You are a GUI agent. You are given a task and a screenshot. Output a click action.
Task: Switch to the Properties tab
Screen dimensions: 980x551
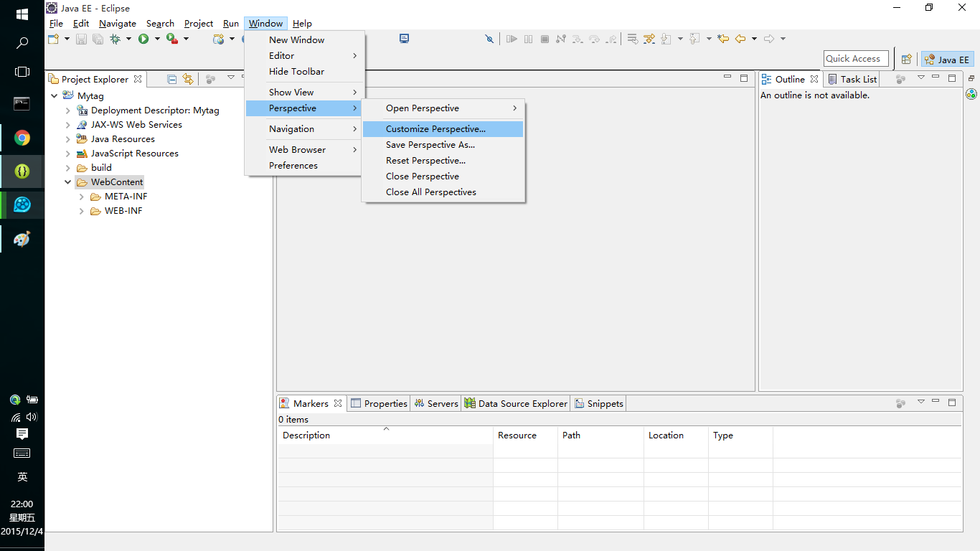pyautogui.click(x=379, y=403)
